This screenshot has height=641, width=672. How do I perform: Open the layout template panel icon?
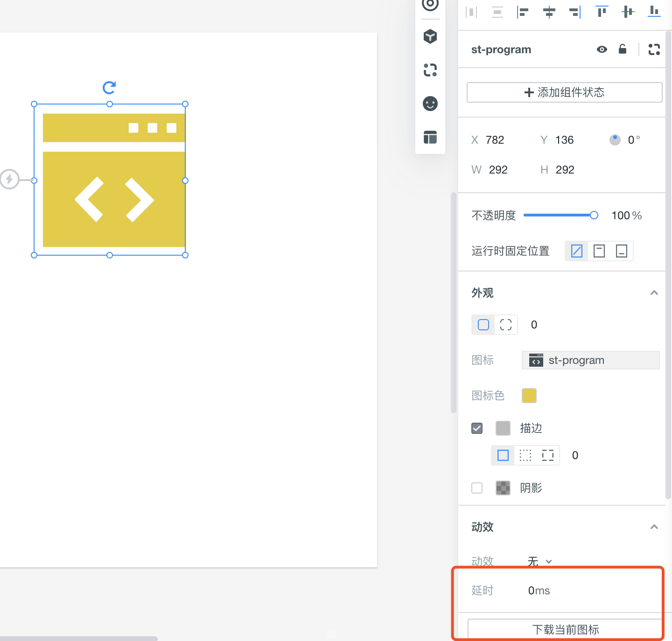coord(430,137)
